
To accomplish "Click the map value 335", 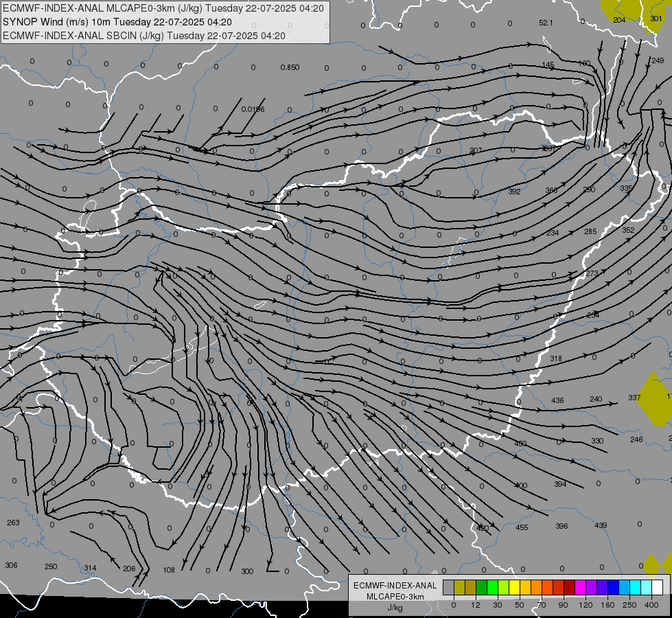I will (x=626, y=188).
